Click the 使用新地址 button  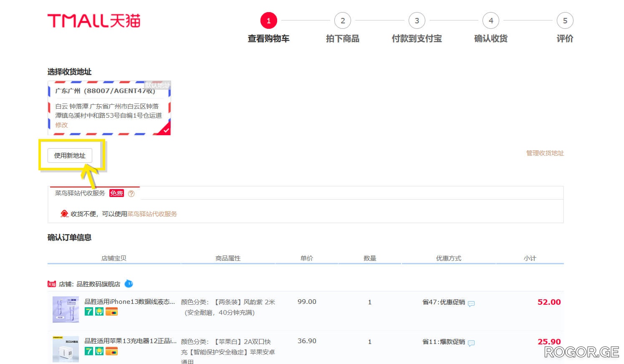click(70, 155)
